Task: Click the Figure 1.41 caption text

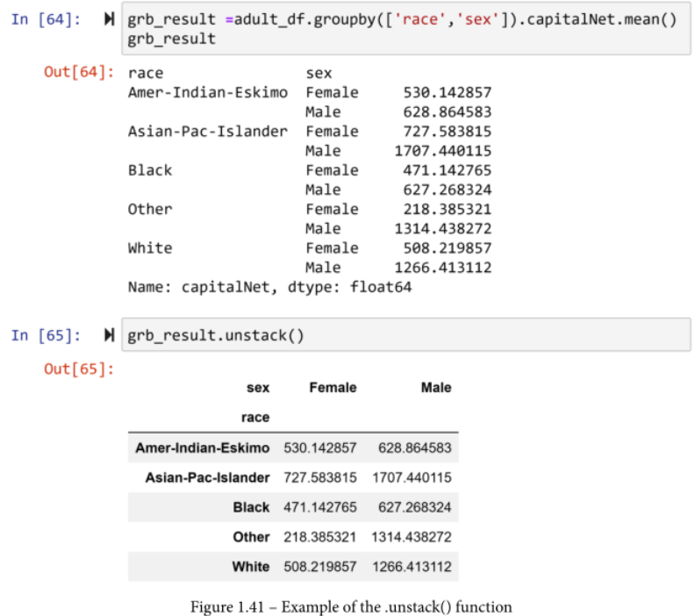Action: point(352,606)
